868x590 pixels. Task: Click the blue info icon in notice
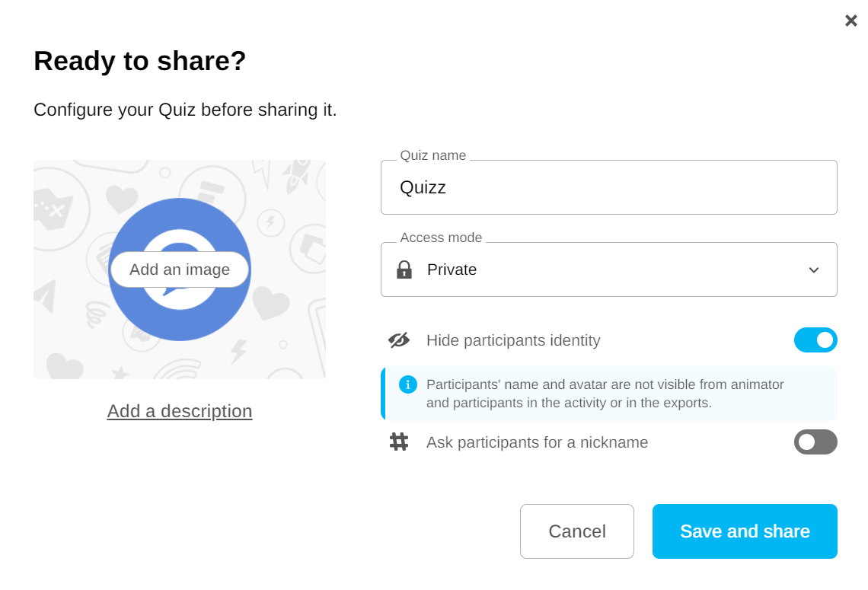(x=408, y=384)
